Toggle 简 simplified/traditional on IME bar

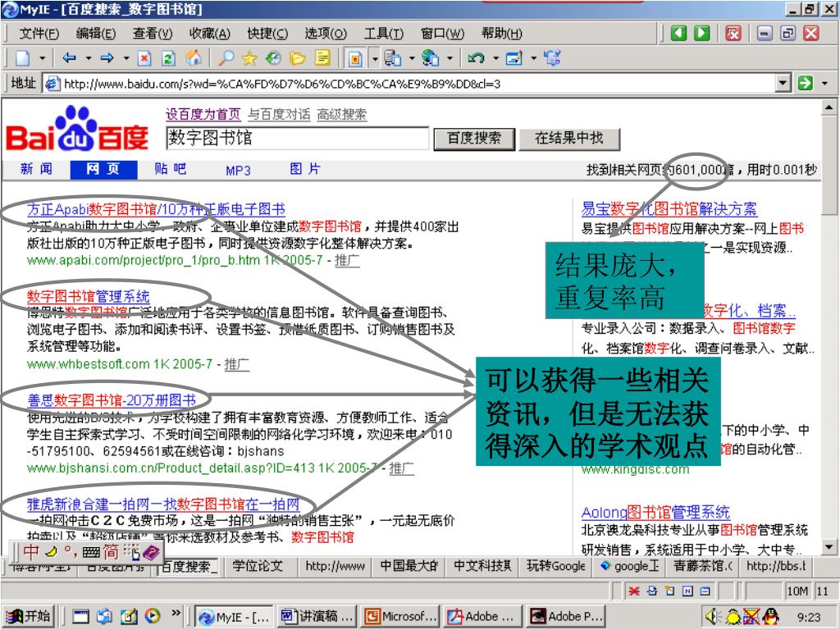pyautogui.click(x=111, y=552)
